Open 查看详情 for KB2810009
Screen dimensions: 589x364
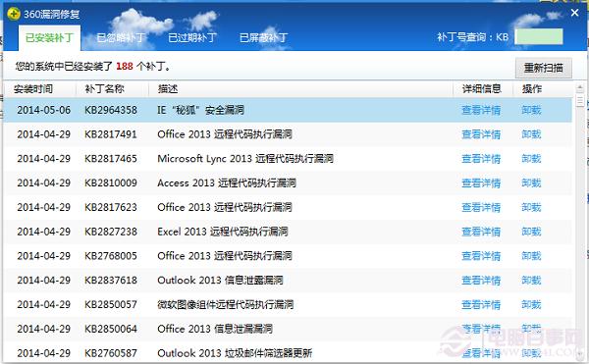tap(481, 183)
